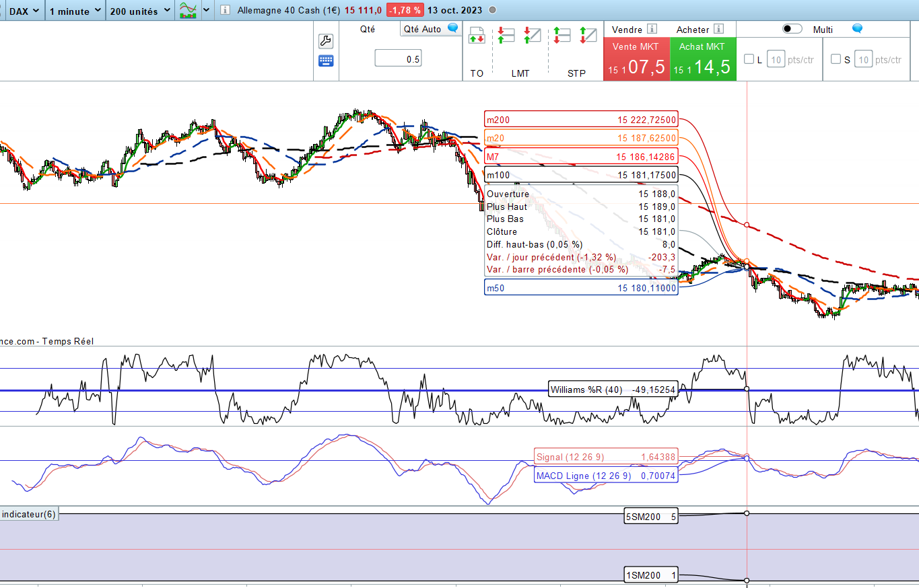
Task: Change the 1 minute timeframe dropdown
Action: [75, 11]
